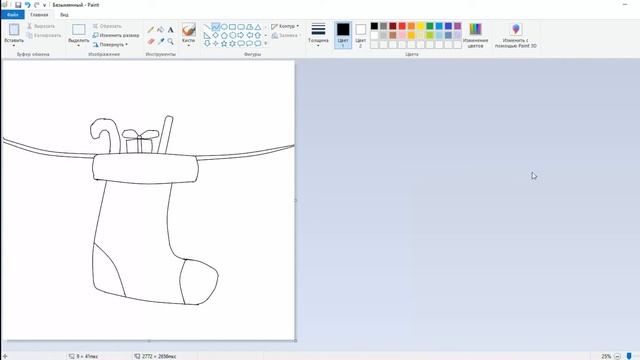This screenshot has width=640, height=360.
Task: Choose the Right triangle shape
Action: [207, 36]
